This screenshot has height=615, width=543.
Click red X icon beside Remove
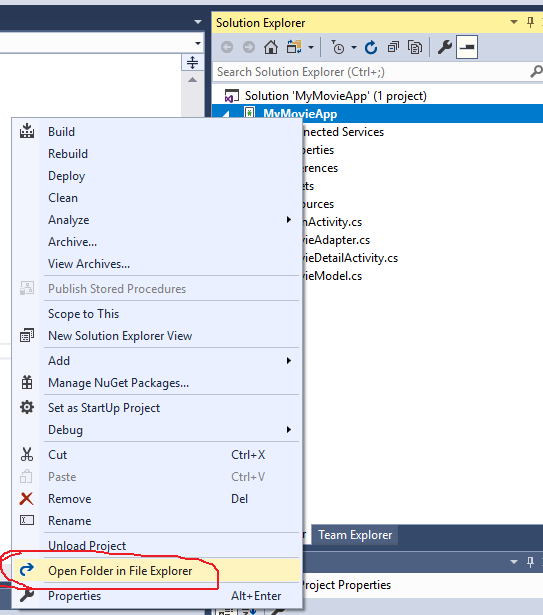[26, 499]
